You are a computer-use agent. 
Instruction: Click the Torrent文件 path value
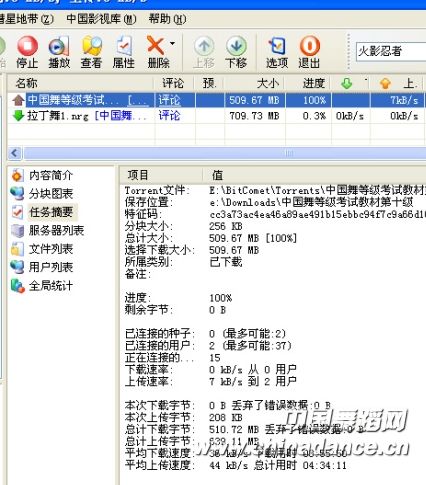pos(318,190)
